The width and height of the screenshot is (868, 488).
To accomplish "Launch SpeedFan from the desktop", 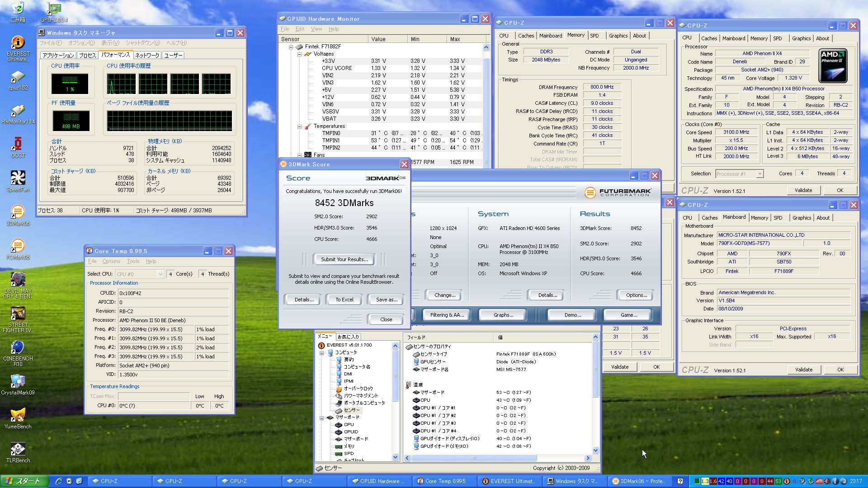I will (x=18, y=178).
